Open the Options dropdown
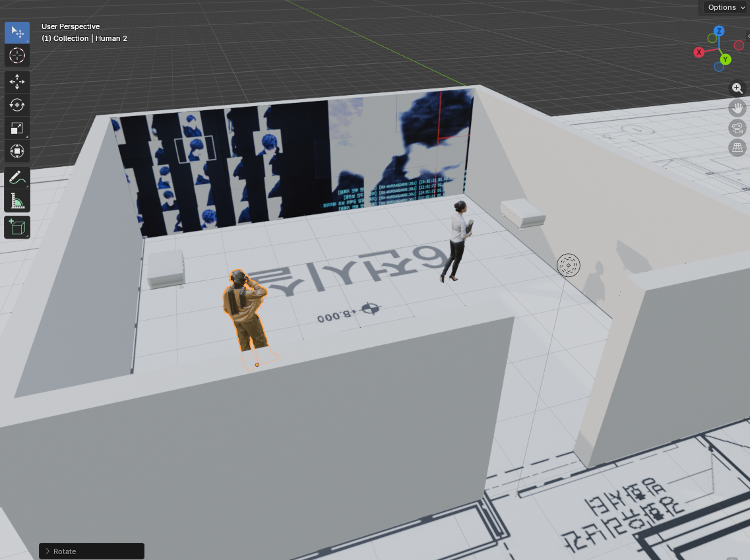The image size is (750, 560). (x=726, y=7)
